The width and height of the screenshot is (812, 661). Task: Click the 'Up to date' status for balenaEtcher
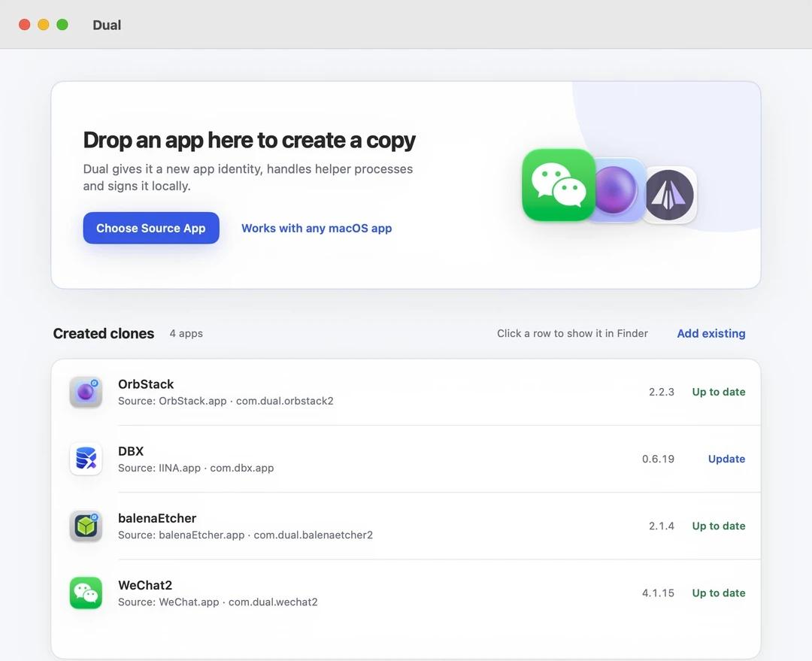pos(719,526)
